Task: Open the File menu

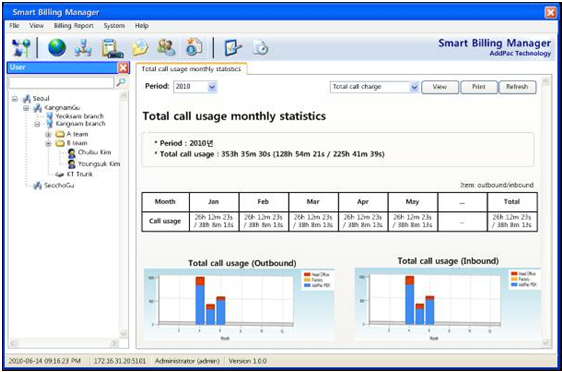Action: pos(14,26)
